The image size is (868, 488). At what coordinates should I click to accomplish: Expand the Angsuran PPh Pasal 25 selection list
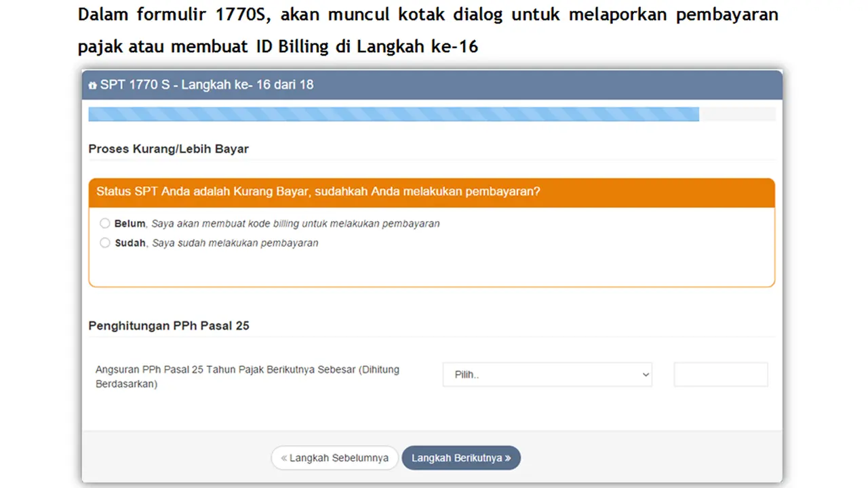pos(547,374)
